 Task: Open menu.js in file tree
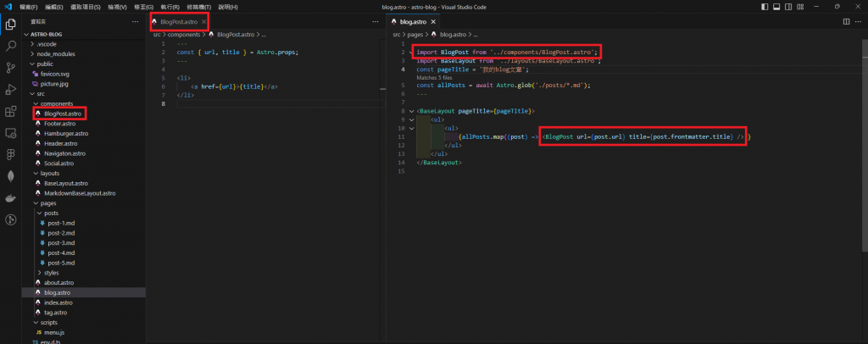(55, 333)
